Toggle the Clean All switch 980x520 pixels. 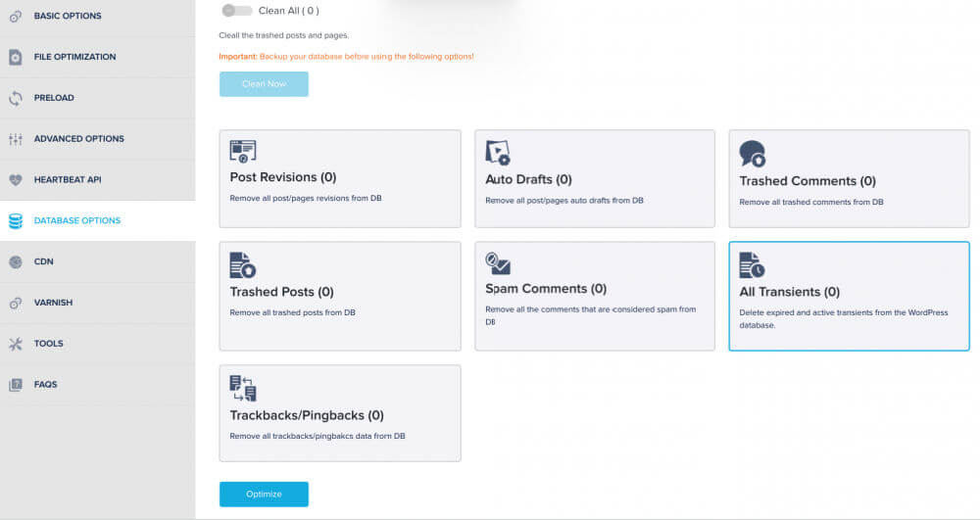click(236, 11)
